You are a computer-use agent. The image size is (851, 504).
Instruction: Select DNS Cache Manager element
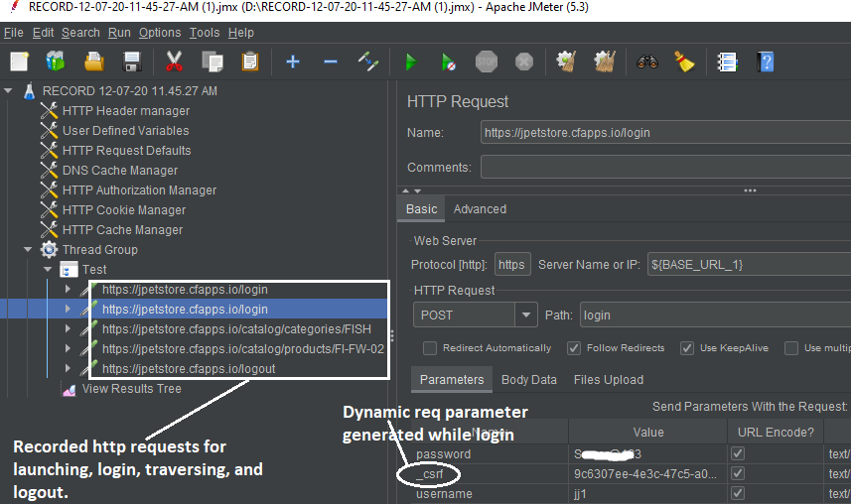[120, 171]
